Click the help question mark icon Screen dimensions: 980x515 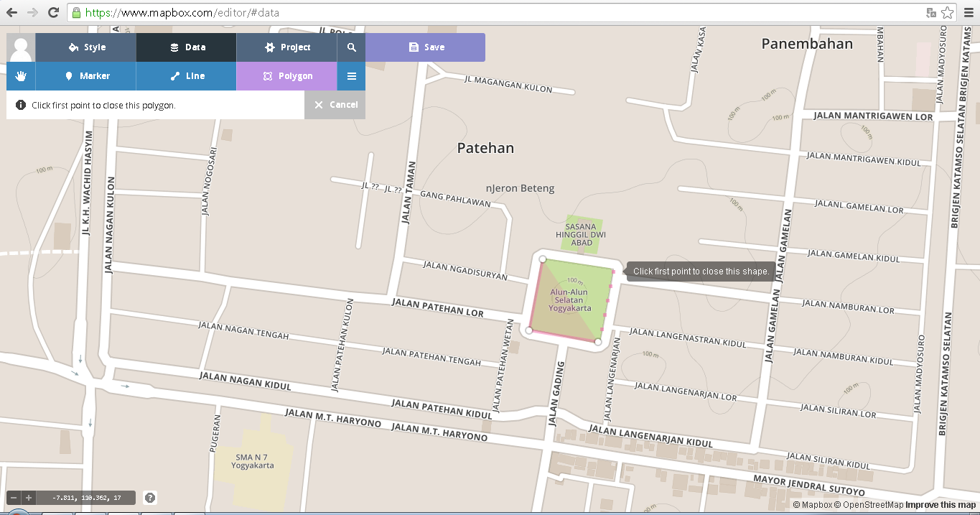(x=150, y=497)
